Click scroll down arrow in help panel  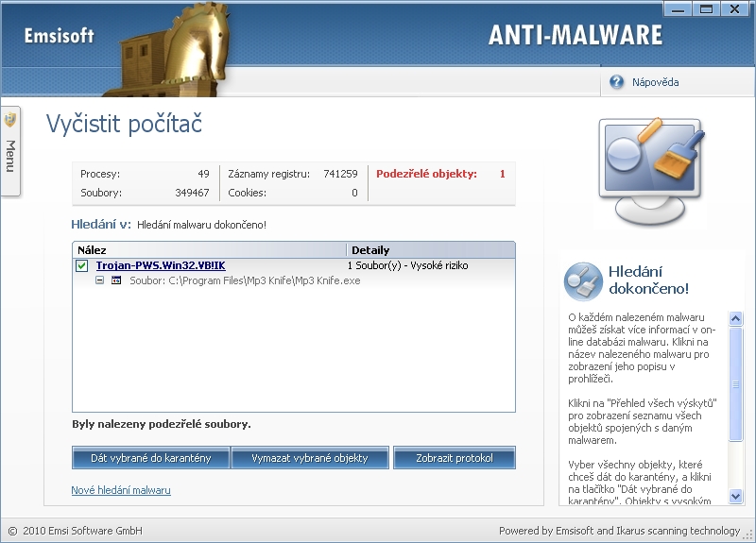click(x=735, y=496)
